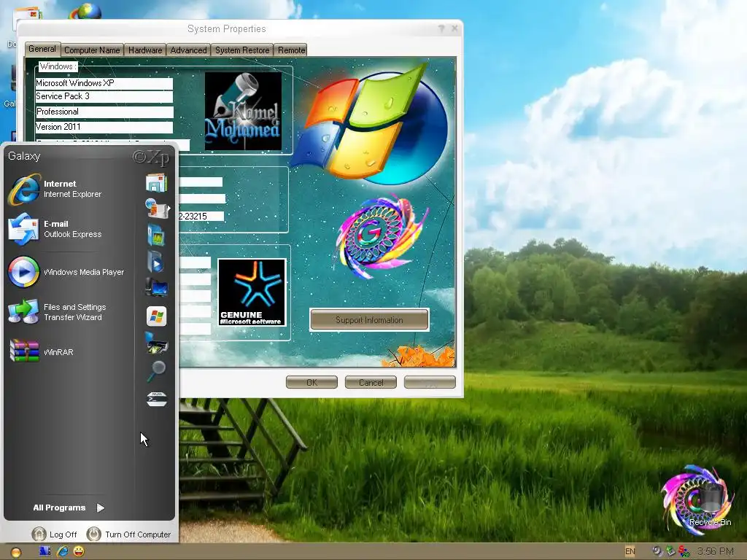Click the Support Information button

(x=369, y=320)
